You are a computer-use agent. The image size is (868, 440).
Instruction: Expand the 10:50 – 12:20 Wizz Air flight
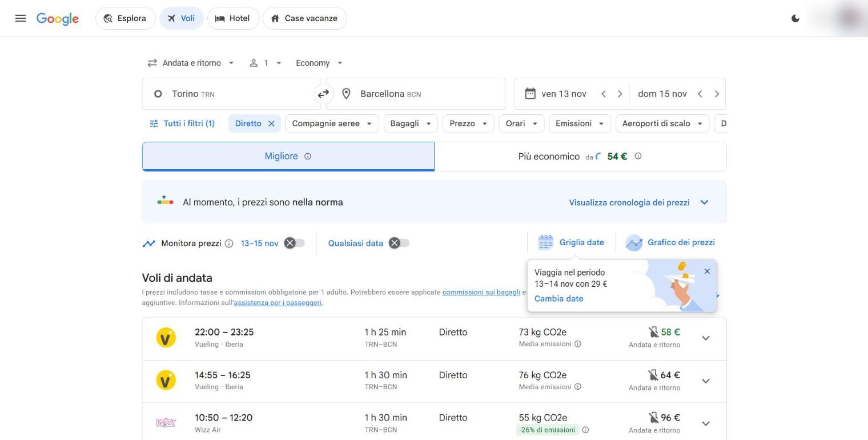pyautogui.click(x=706, y=423)
